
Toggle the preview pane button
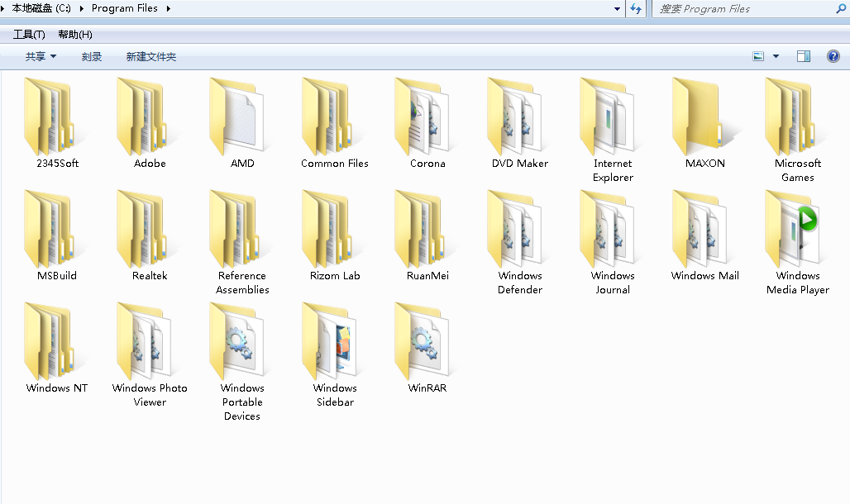(804, 56)
